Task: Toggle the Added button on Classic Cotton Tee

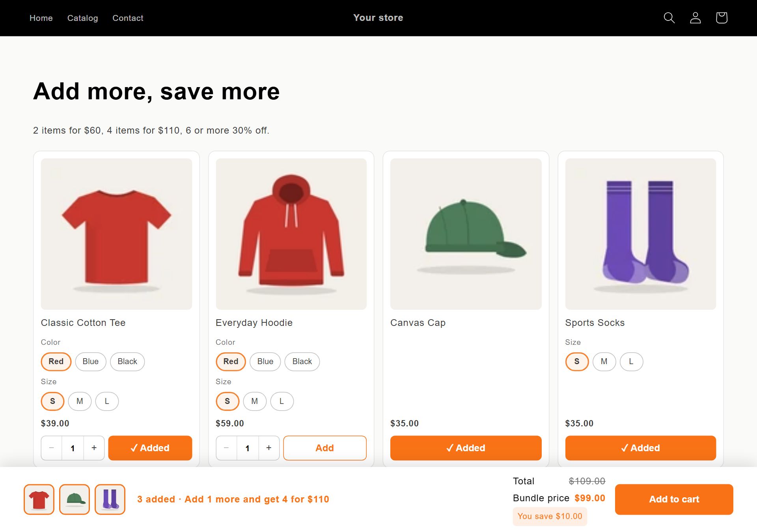Action: click(150, 448)
